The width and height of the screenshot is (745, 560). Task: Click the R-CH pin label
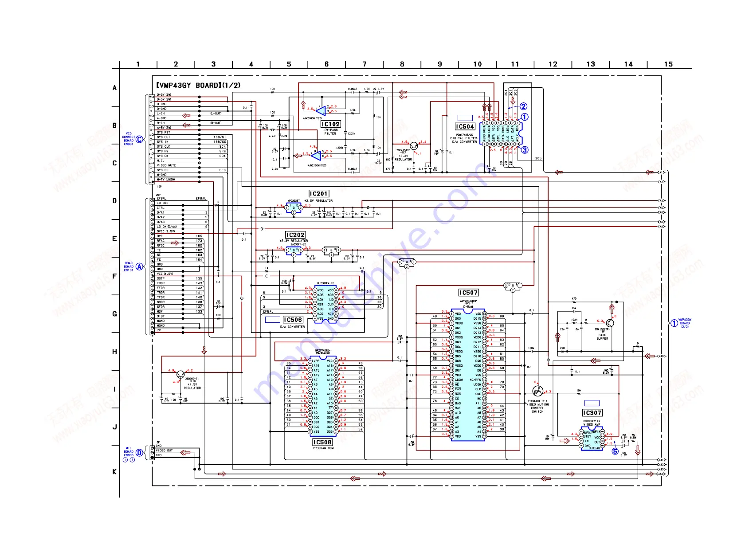coord(161,123)
